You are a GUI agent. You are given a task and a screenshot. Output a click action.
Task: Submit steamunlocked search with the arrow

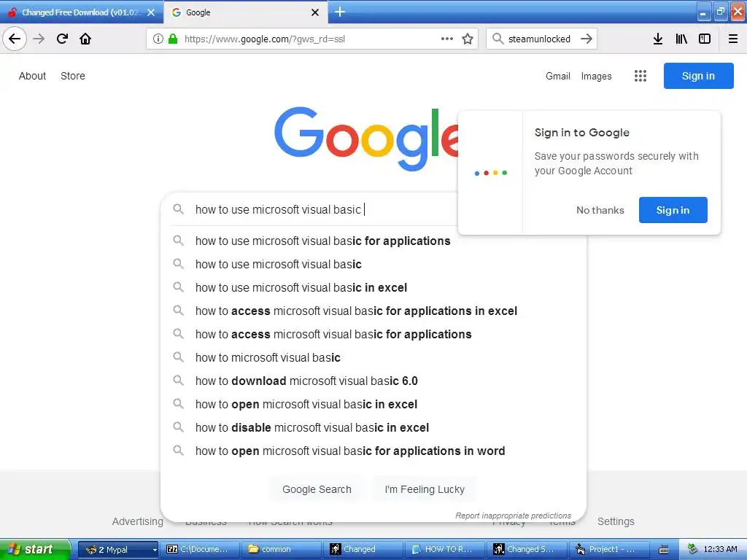tap(587, 39)
